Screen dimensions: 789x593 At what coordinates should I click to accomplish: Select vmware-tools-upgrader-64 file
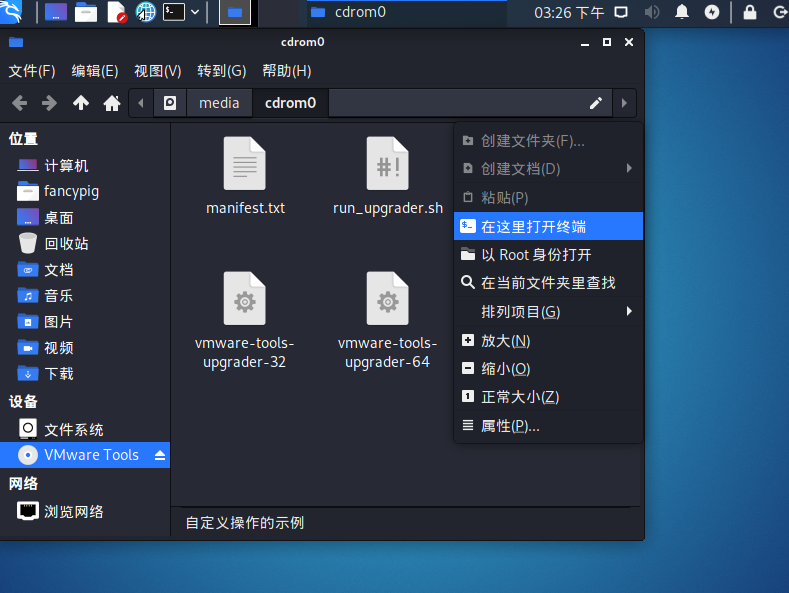point(387,320)
